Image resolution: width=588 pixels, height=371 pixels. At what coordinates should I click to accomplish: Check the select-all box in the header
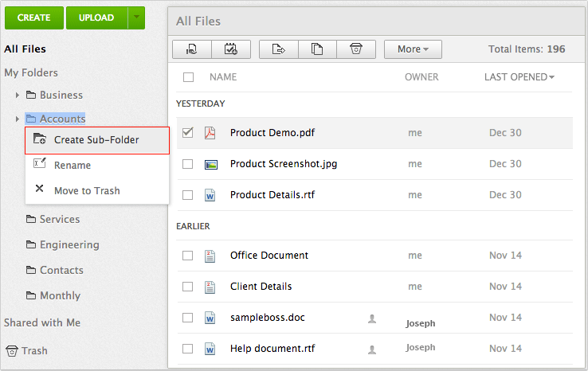point(188,77)
